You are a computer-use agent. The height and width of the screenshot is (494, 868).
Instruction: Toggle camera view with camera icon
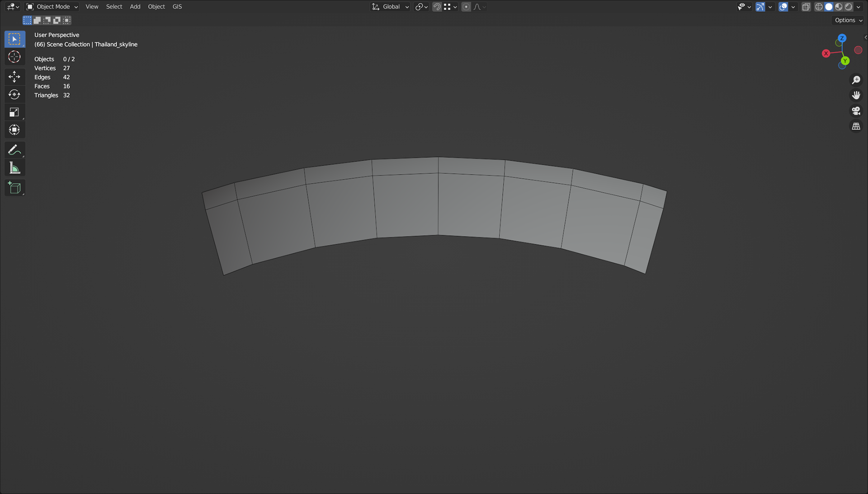(856, 111)
